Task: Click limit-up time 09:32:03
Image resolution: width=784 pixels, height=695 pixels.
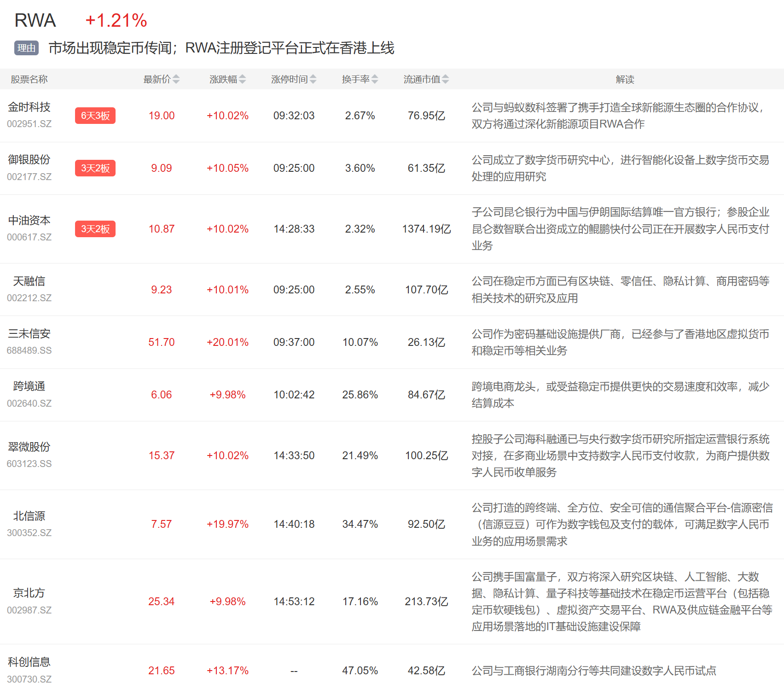Action: pyautogui.click(x=294, y=116)
